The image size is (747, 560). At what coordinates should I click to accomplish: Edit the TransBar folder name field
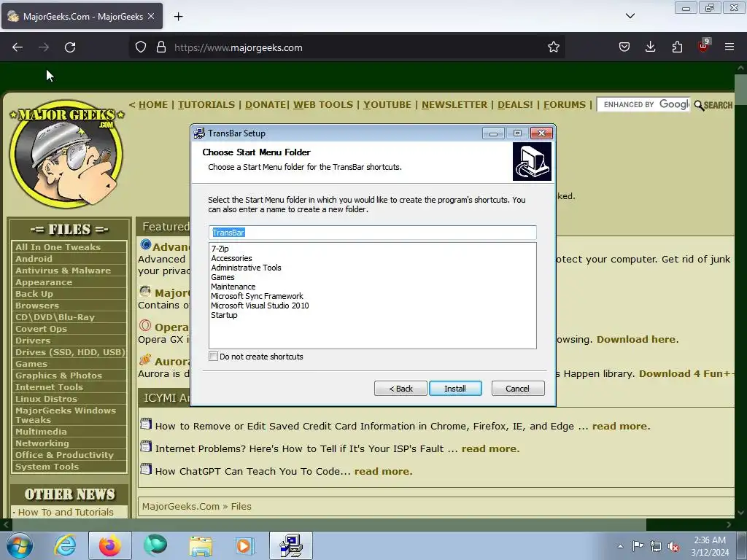point(373,233)
